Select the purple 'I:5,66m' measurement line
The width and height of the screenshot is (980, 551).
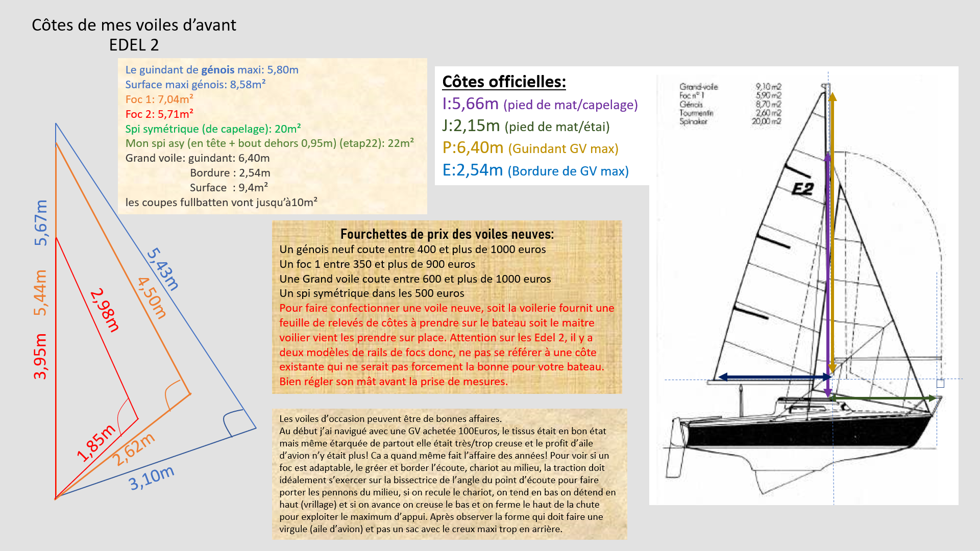click(540, 104)
